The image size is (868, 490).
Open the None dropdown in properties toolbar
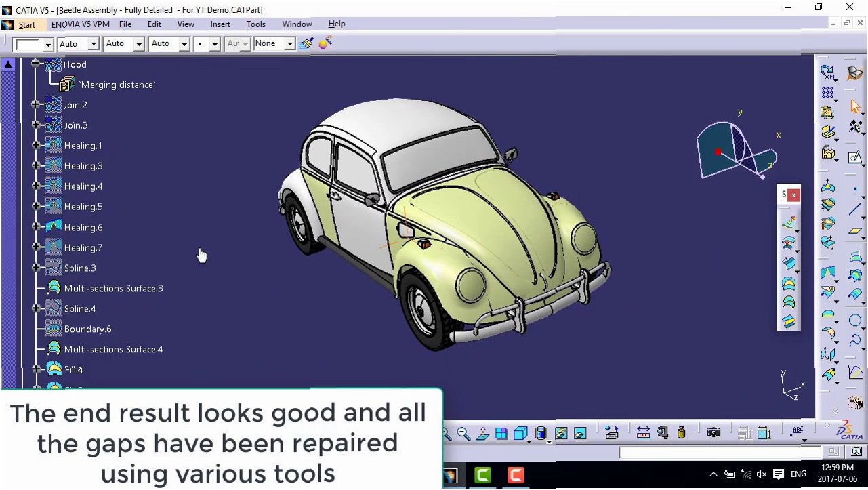click(x=274, y=43)
